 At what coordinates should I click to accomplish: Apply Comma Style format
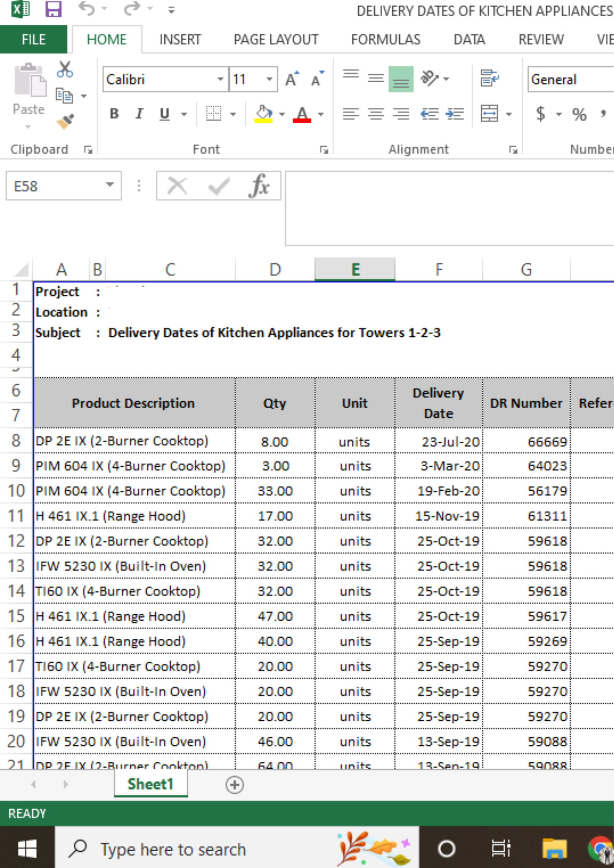pyautogui.click(x=603, y=114)
